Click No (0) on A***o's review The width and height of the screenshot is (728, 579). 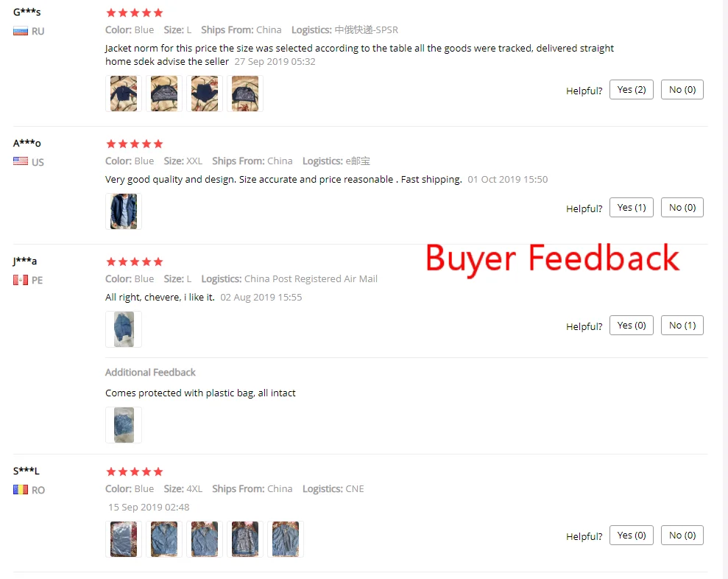(682, 208)
